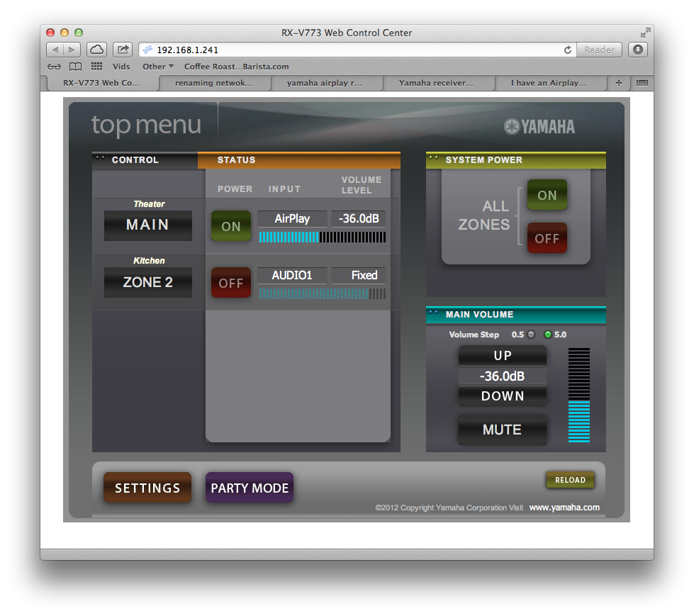694x616 pixels.
Task: Click the Kitchen zone name label
Action: click(x=149, y=261)
